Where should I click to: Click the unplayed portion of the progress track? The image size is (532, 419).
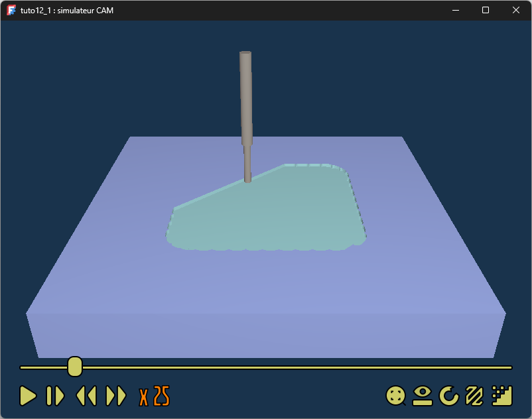299,367
